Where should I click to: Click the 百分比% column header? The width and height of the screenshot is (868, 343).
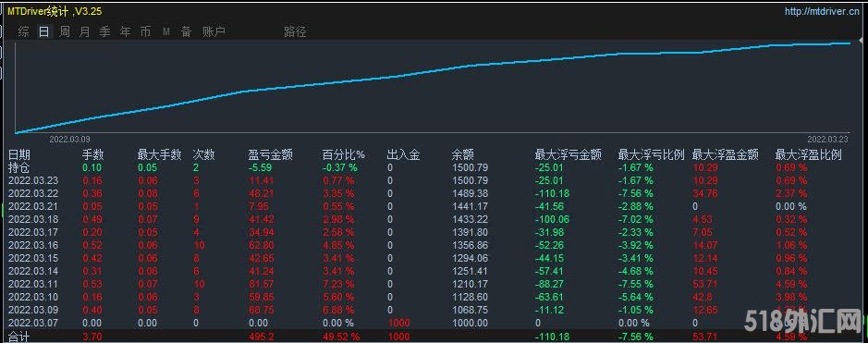pos(343,155)
